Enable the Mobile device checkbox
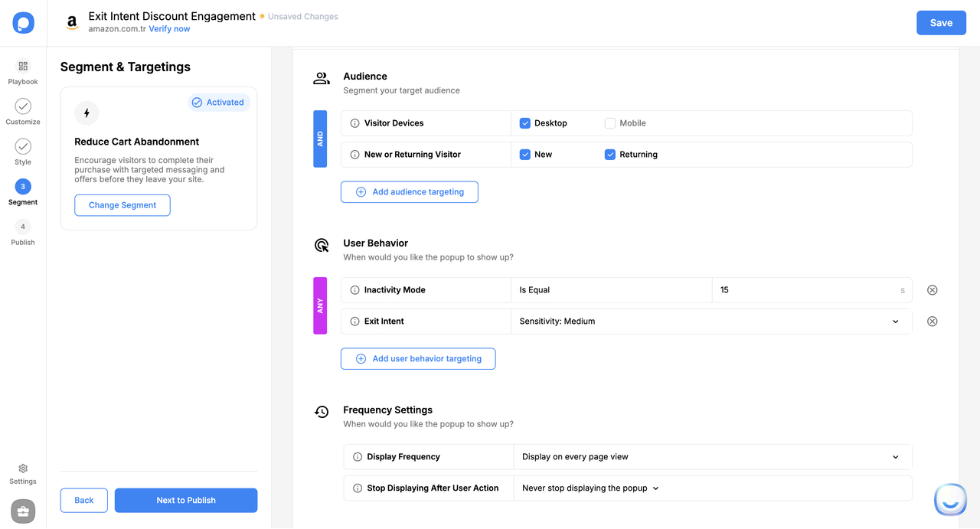 [610, 123]
